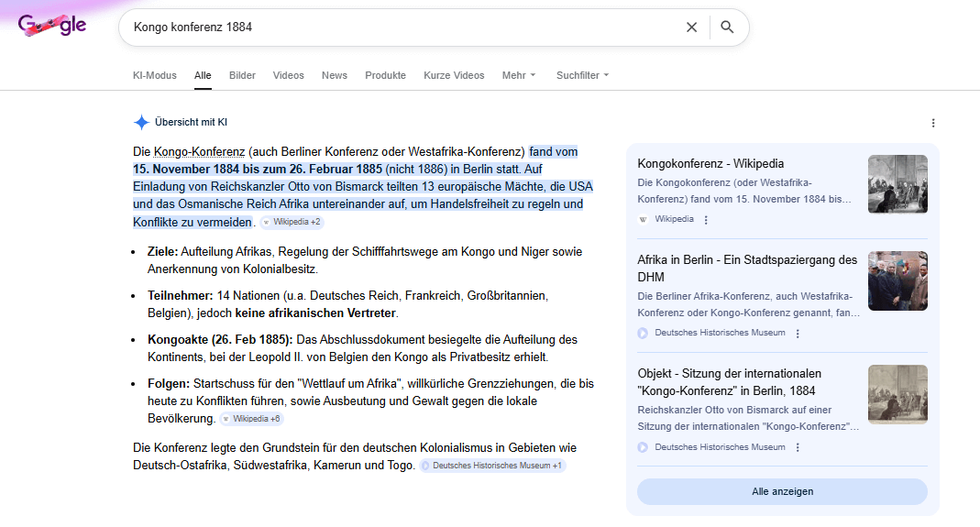This screenshot has height=527, width=980.
Task: Open the Kongokonferenz - Wikipedia link
Action: pyautogui.click(x=710, y=164)
